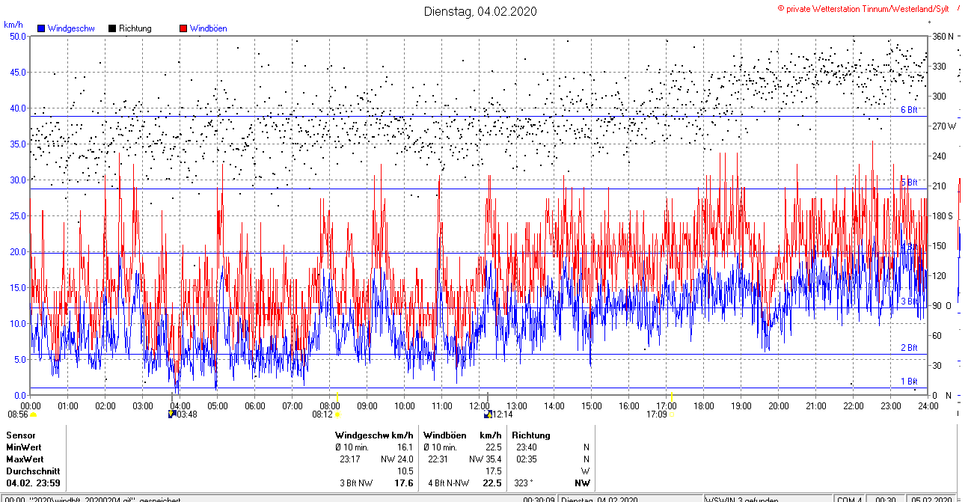Click the sunrise sun icon beside 08:56
Viewport: 980px width, 502px height.
point(33,414)
